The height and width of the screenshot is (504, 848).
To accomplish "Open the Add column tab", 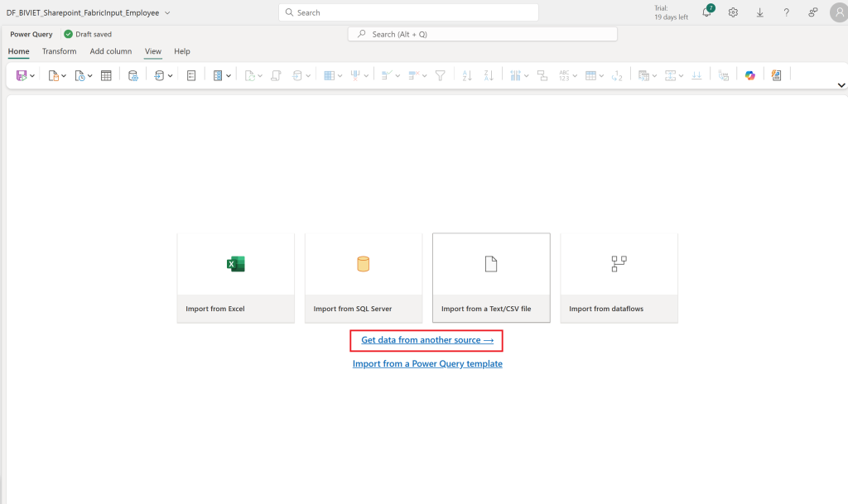I will coord(111,51).
